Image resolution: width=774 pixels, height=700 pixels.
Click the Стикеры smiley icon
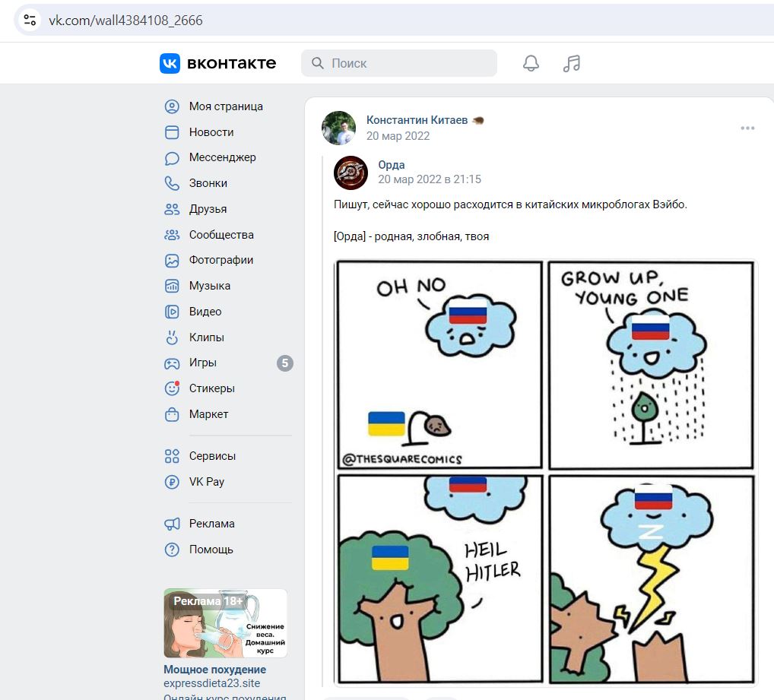(x=172, y=388)
